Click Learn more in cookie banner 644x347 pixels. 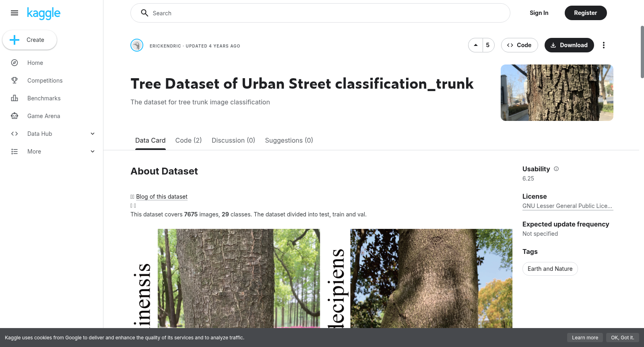[x=585, y=338]
